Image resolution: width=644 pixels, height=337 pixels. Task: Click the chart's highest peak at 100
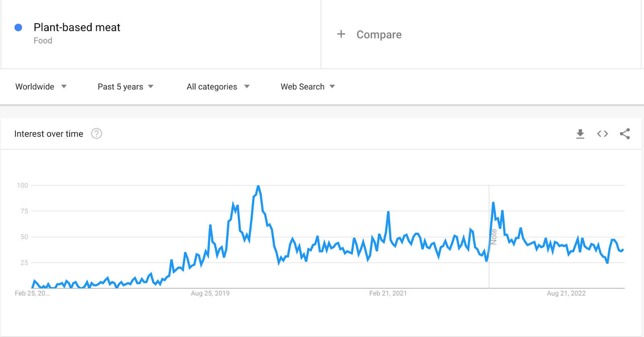coord(258,186)
